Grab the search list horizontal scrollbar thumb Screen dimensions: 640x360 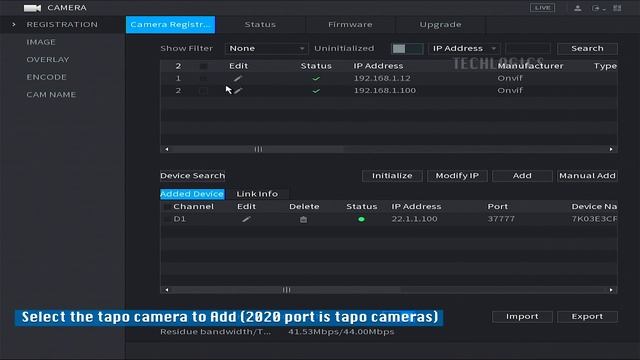pos(258,149)
